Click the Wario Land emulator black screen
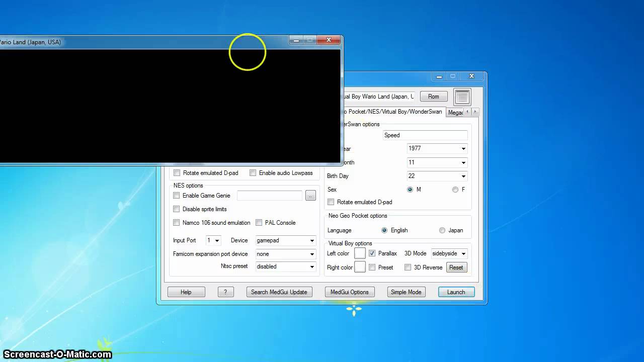Image resolution: width=644 pixels, height=362 pixels. click(170, 106)
